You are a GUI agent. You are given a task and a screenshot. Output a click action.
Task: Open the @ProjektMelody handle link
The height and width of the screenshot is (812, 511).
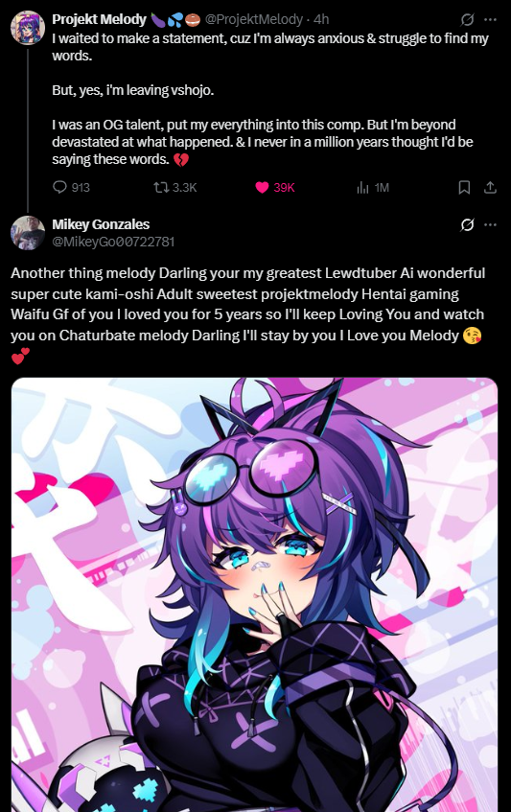tap(254, 20)
